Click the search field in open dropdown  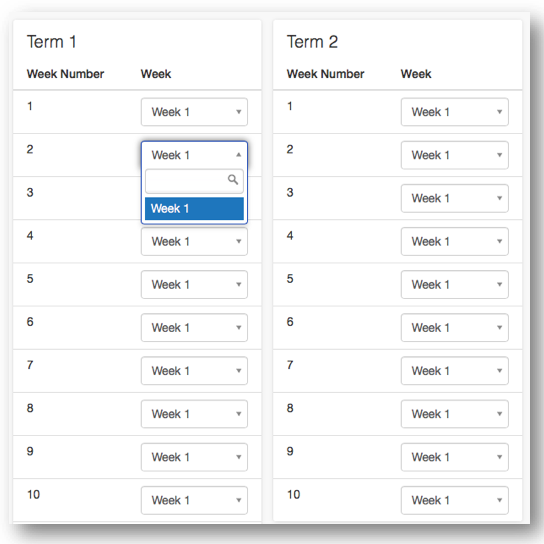194,181
